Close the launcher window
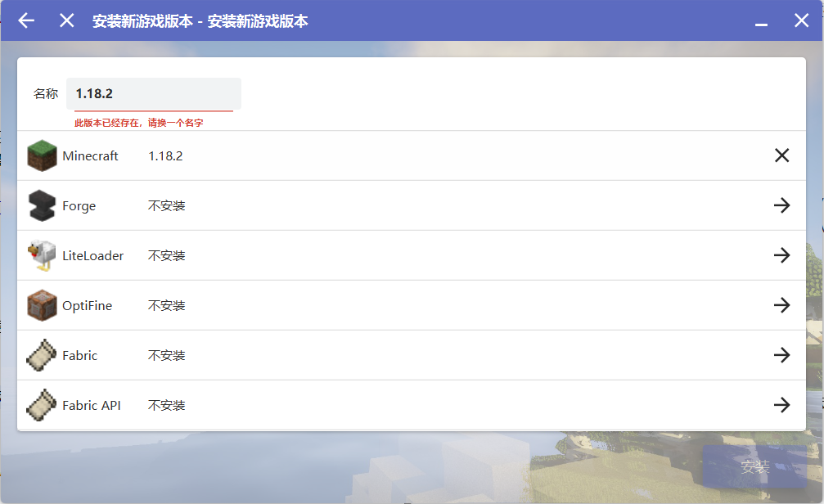Screen dimensions: 824x504 801,20
